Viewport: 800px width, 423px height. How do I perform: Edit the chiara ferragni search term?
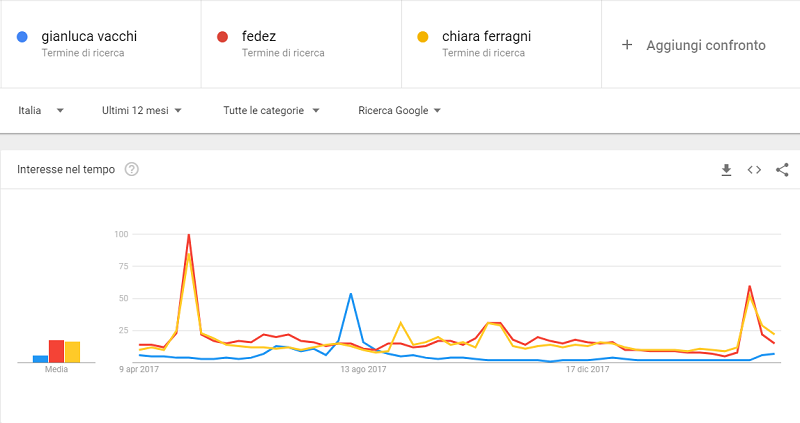[486, 36]
